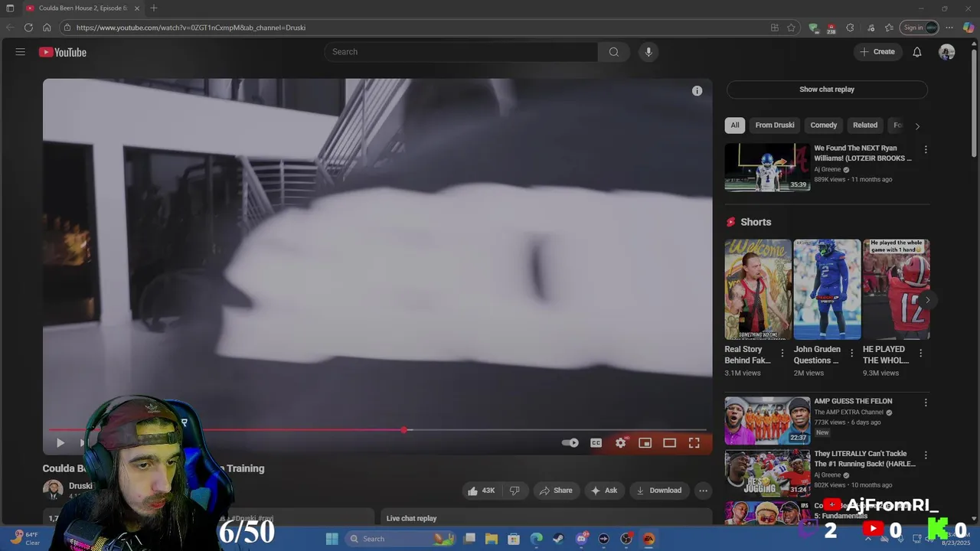980x551 pixels.
Task: Switch the player to miniplayer mode
Action: click(x=645, y=443)
